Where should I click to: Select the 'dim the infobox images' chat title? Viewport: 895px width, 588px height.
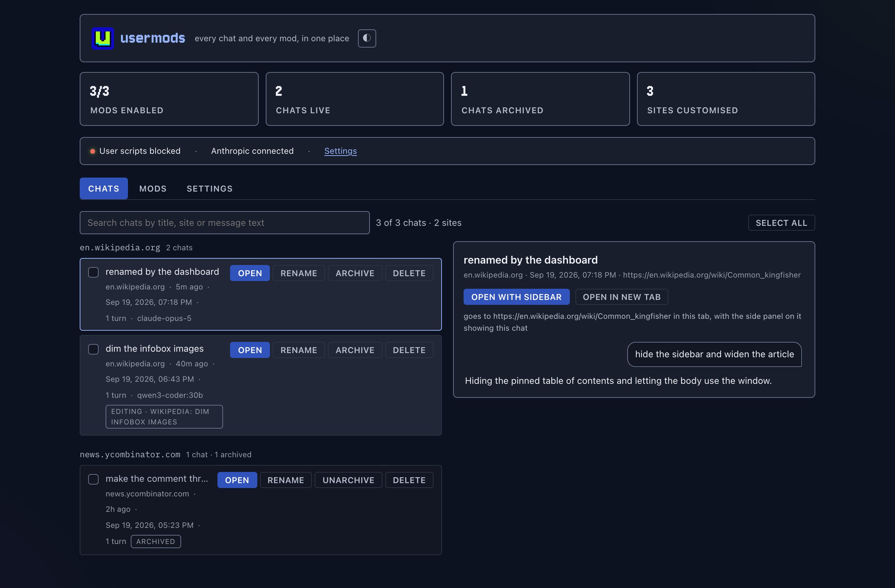(x=155, y=349)
